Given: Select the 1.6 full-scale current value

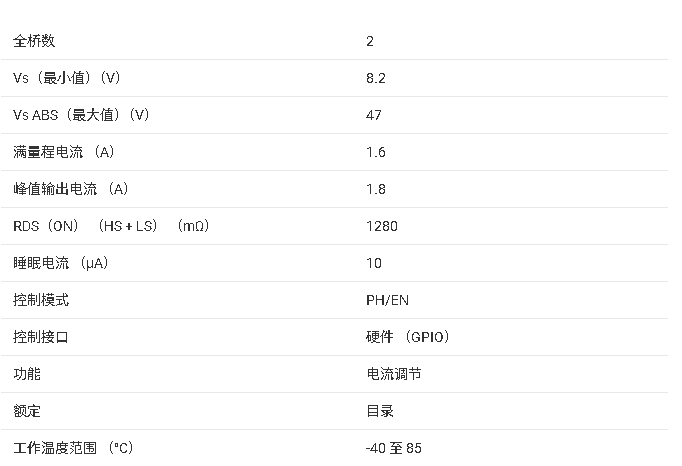Looking at the screenshot, I should [375, 152].
